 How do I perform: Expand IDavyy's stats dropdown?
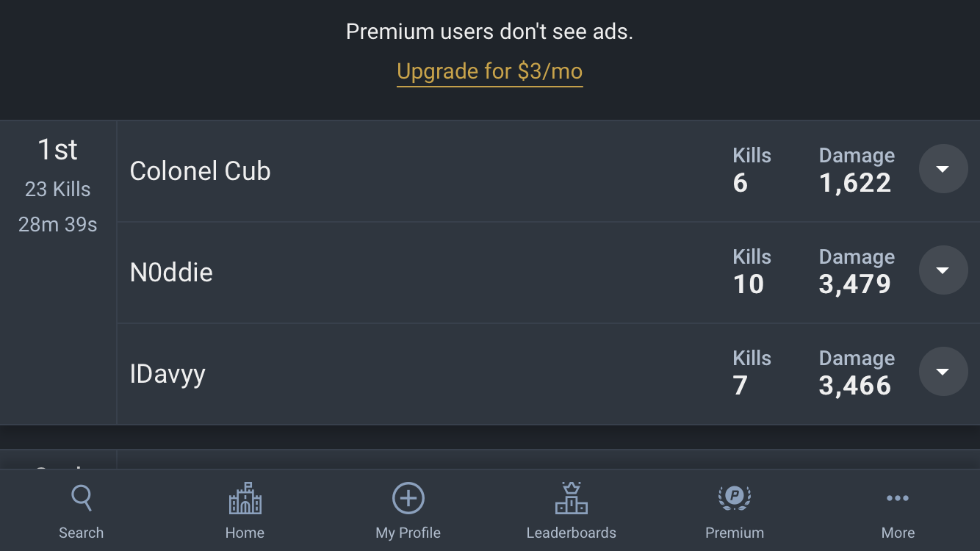click(x=943, y=372)
